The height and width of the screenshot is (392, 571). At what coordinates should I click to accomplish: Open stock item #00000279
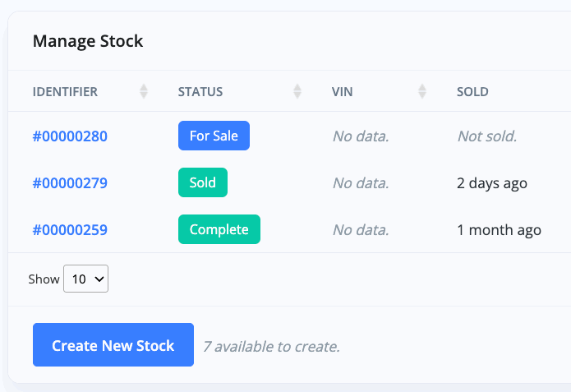tap(70, 182)
